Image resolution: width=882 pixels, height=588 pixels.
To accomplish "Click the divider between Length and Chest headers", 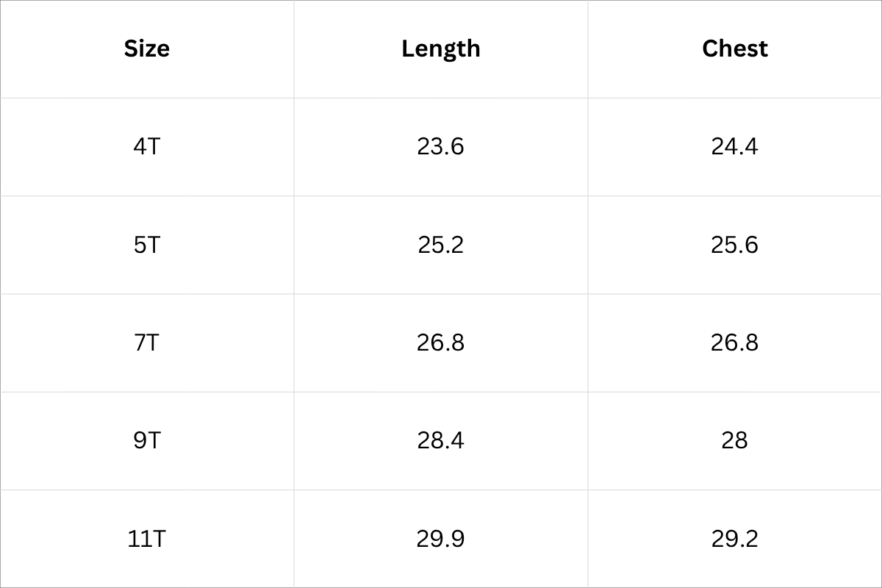I will (x=588, y=49).
